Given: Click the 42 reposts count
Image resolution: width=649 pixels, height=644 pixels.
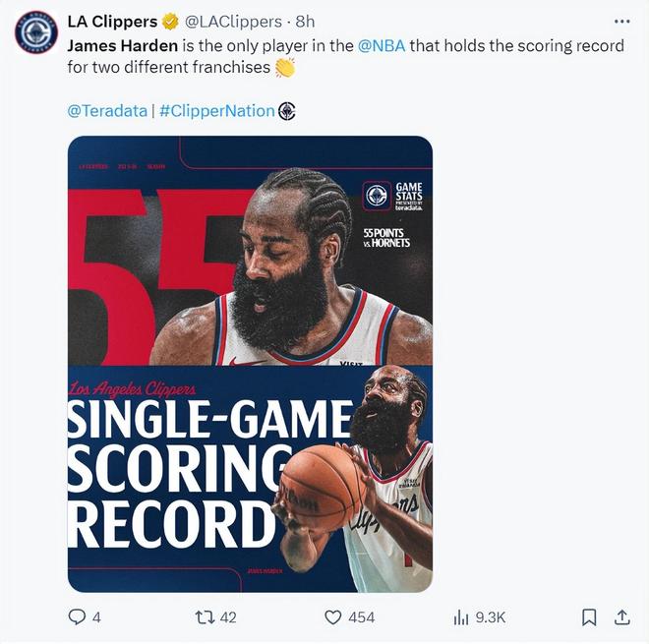Looking at the screenshot, I should 228,617.
